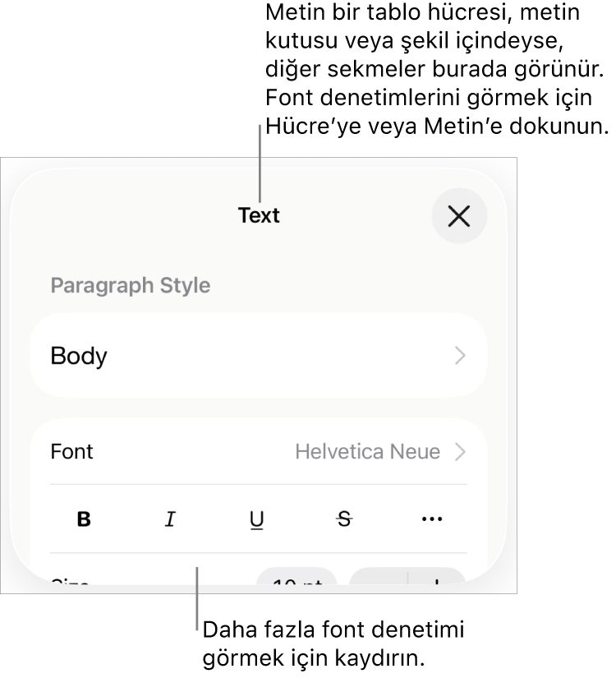Image resolution: width=616 pixels, height=678 pixels.
Task: Click the callout text starting with Metin bir tablo
Action: pyautogui.click(x=437, y=69)
